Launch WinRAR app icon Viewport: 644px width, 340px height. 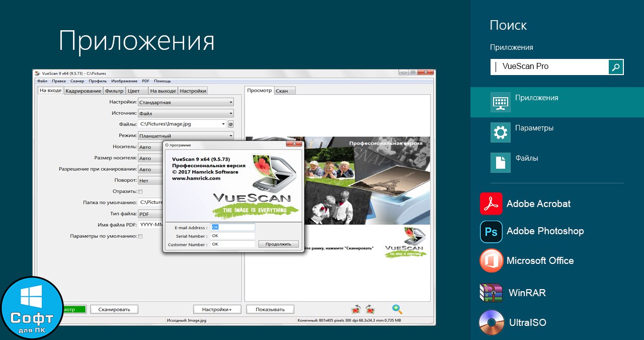tap(491, 293)
